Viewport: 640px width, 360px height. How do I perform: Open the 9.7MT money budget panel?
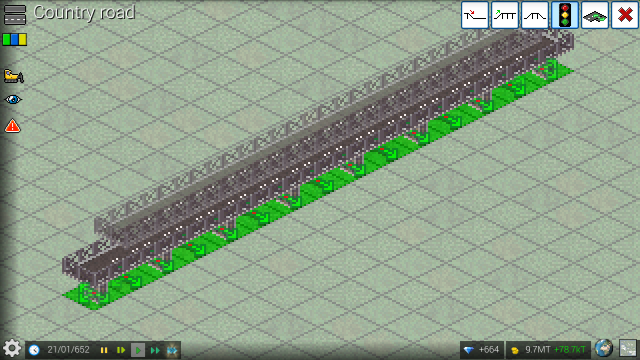tap(548, 350)
